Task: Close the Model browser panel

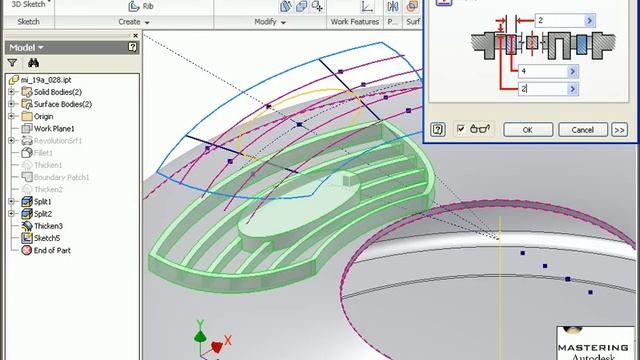Action: click(136, 36)
